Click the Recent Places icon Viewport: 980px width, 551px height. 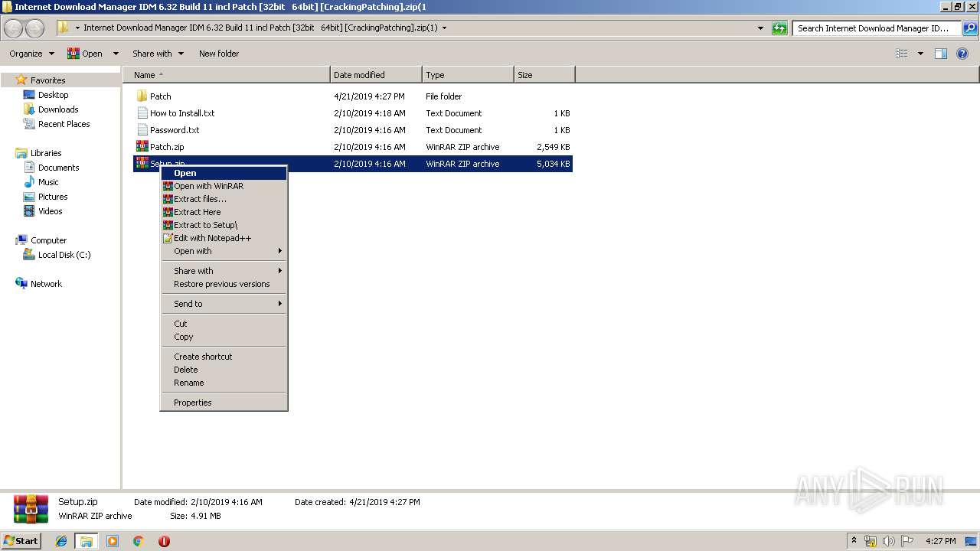tap(29, 124)
